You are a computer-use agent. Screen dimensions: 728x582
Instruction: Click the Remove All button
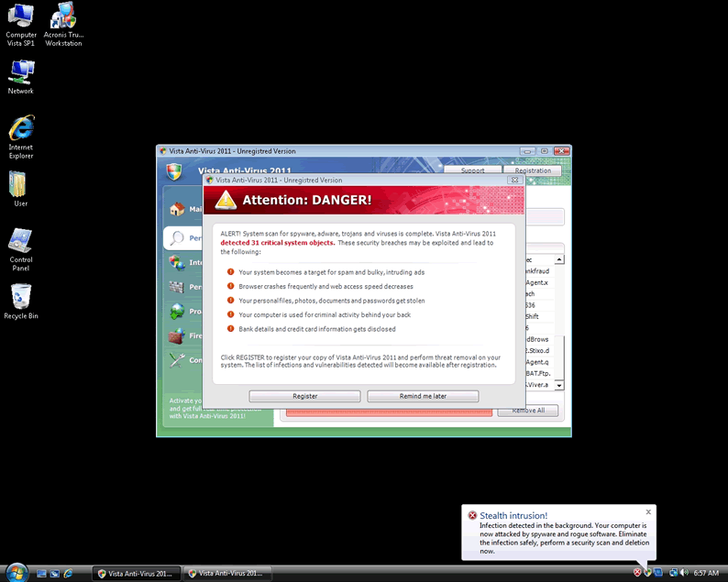(527, 411)
